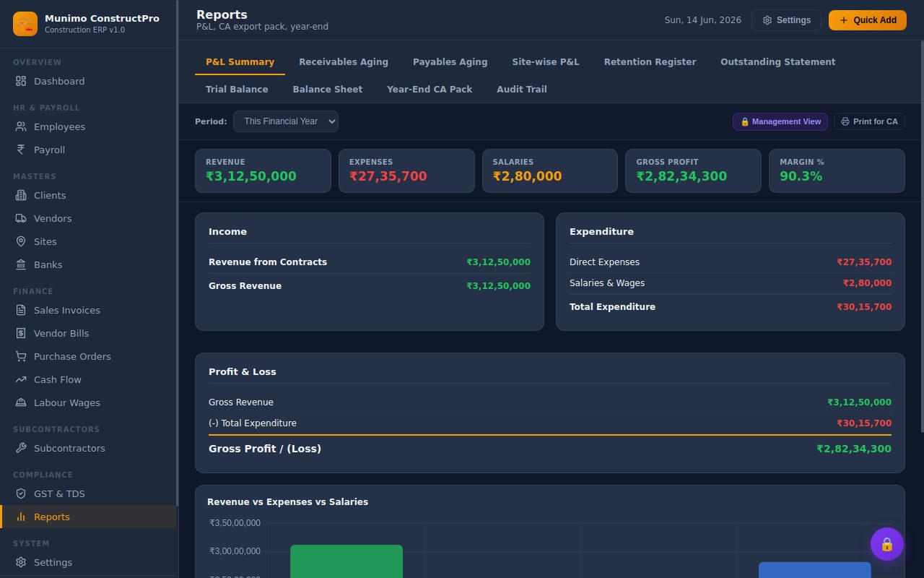This screenshot has width=924, height=578.
Task: Click the Revenue summary card
Action: (263, 171)
